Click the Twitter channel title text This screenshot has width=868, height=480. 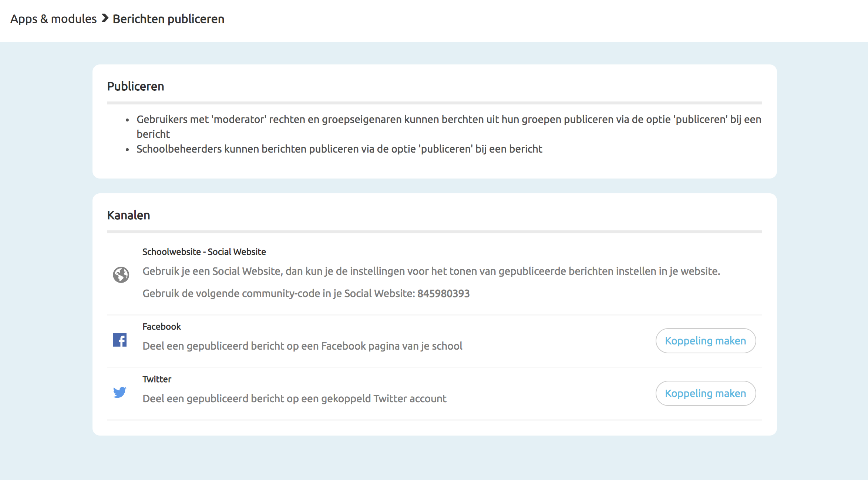tap(157, 379)
